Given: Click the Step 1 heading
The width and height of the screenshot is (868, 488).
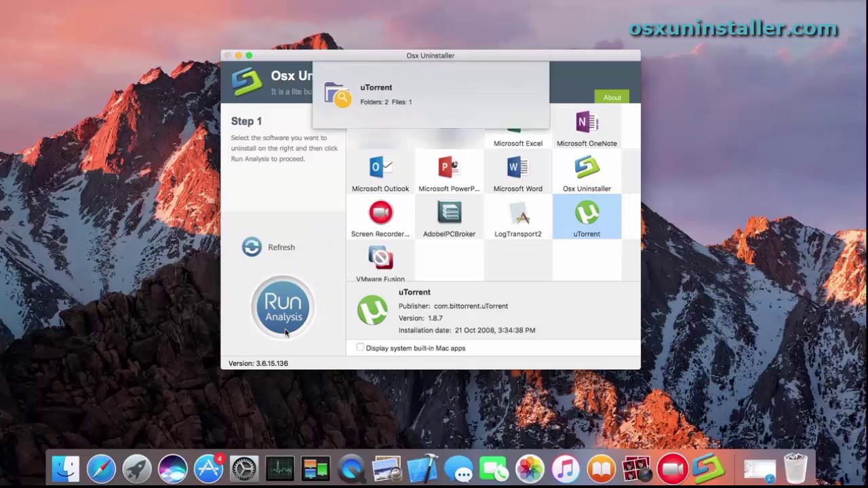Looking at the screenshot, I should [246, 121].
